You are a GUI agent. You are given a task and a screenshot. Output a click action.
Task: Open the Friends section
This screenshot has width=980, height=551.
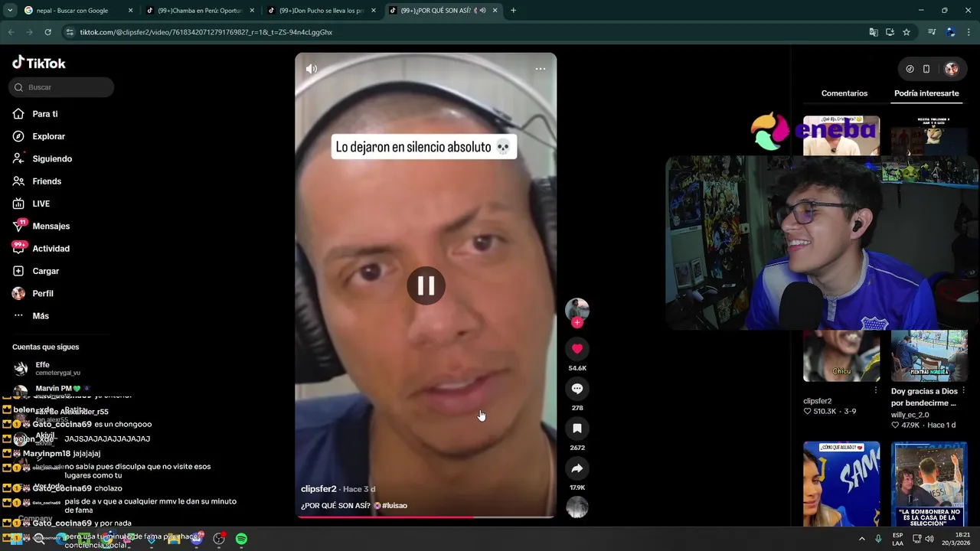[47, 181]
